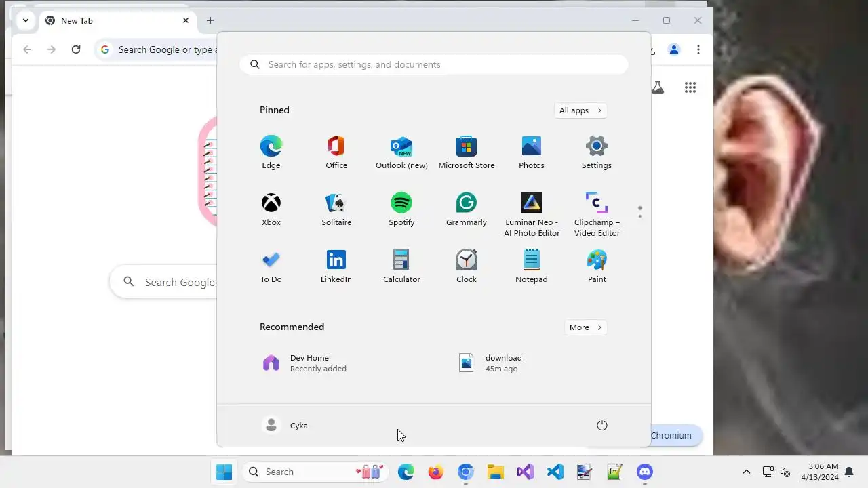
Task: Click the Search Google box on page
Action: (x=163, y=282)
